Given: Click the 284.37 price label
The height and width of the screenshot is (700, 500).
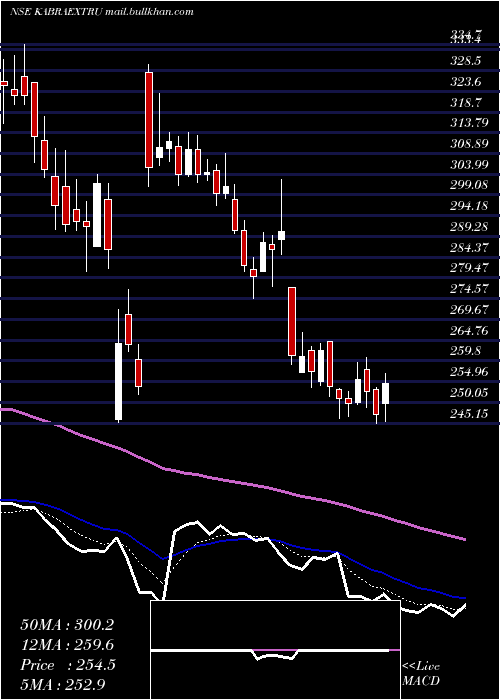Looking at the screenshot, I should click(x=469, y=247).
